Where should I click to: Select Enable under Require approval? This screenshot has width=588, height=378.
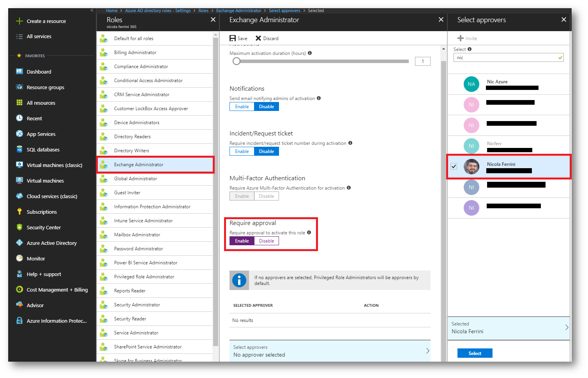coord(242,241)
